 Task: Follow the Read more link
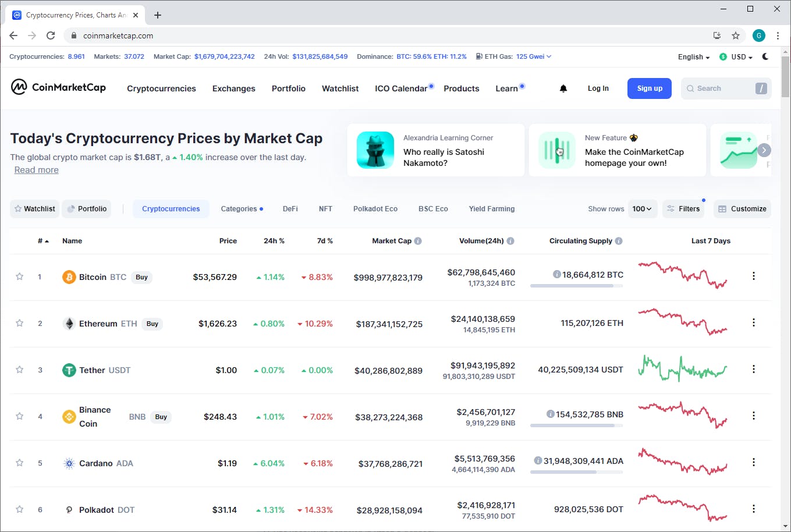click(37, 170)
